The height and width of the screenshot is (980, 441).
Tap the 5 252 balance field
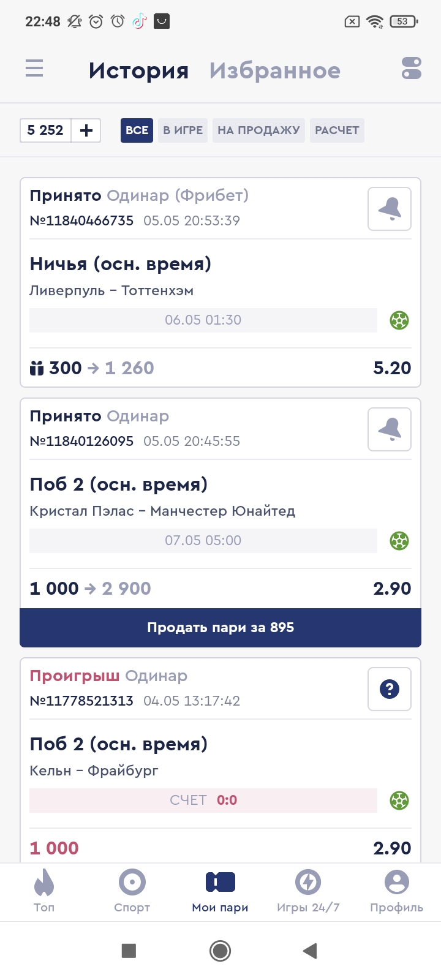pyautogui.click(x=46, y=130)
